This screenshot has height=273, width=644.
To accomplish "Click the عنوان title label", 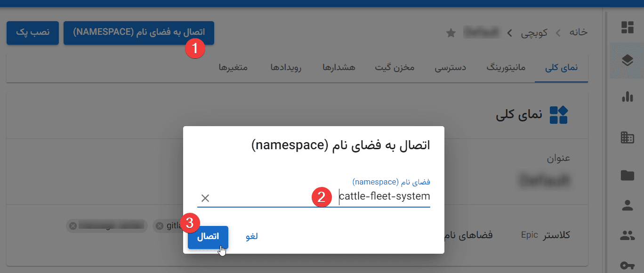I will coord(558,158).
